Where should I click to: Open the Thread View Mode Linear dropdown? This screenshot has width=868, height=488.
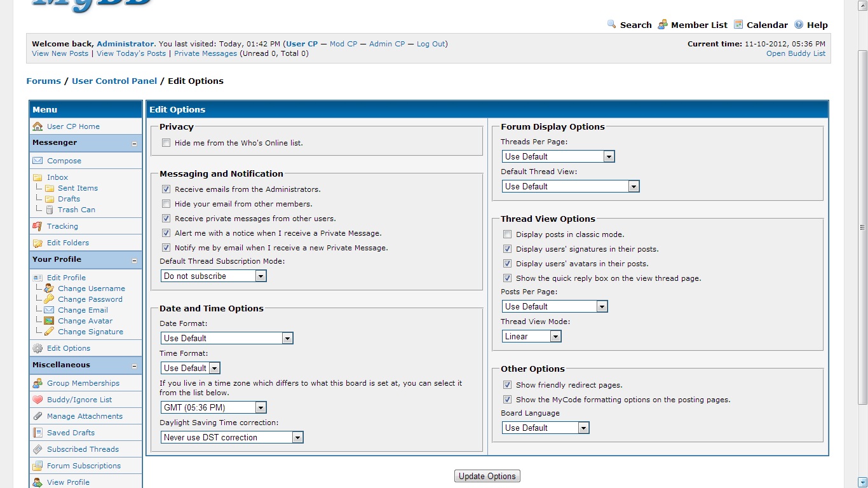tap(532, 337)
